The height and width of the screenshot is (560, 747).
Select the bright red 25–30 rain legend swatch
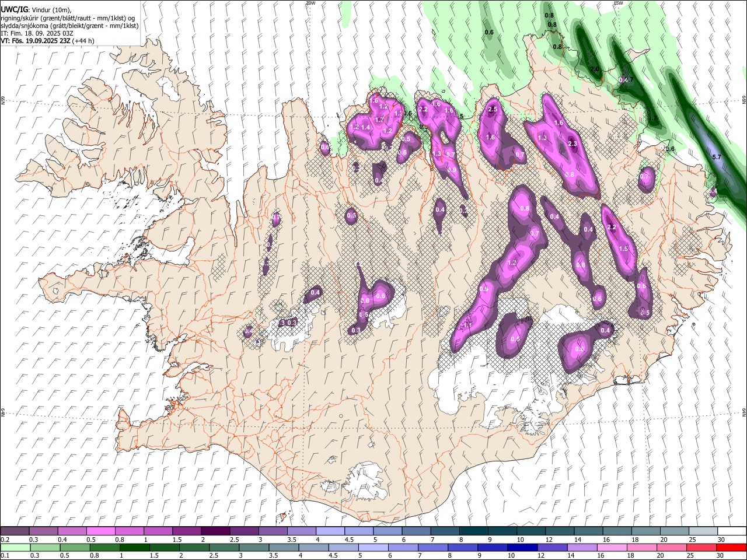pyautogui.click(x=731, y=547)
